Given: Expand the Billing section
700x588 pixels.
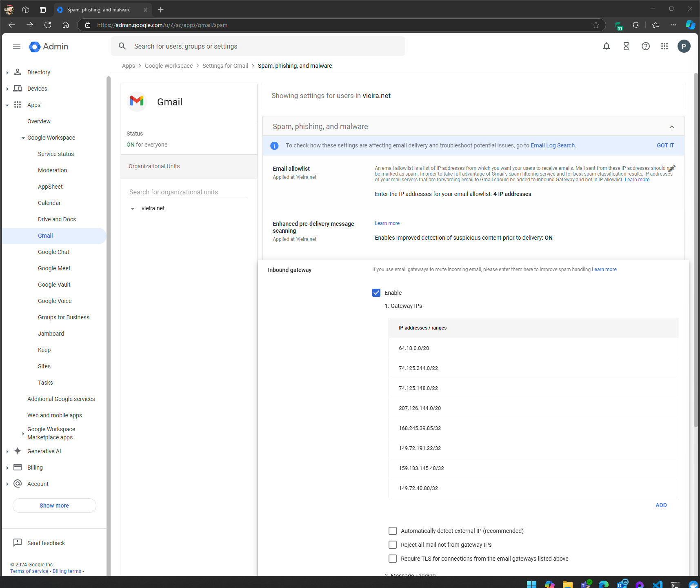Looking at the screenshot, I should pyautogui.click(x=7, y=468).
